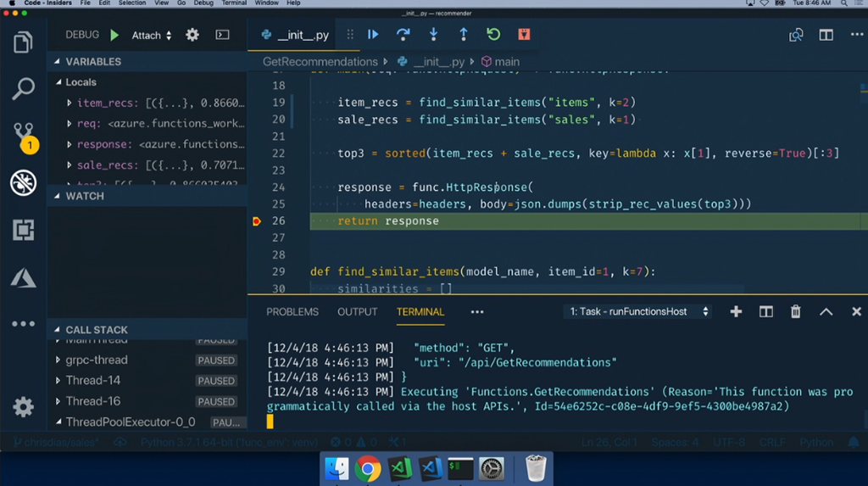Expand the item_recs variable

pos(70,103)
